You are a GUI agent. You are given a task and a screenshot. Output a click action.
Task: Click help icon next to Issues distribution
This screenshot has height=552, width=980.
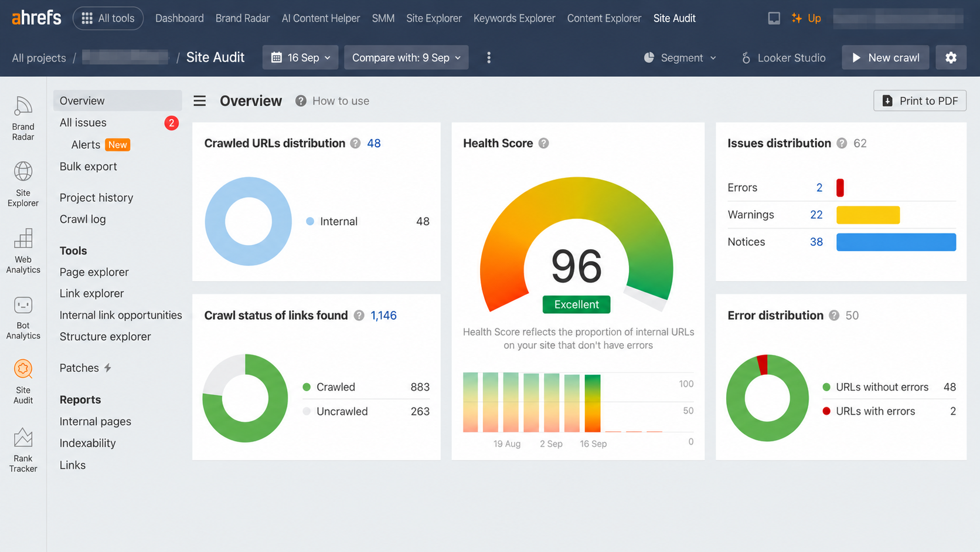tap(842, 143)
